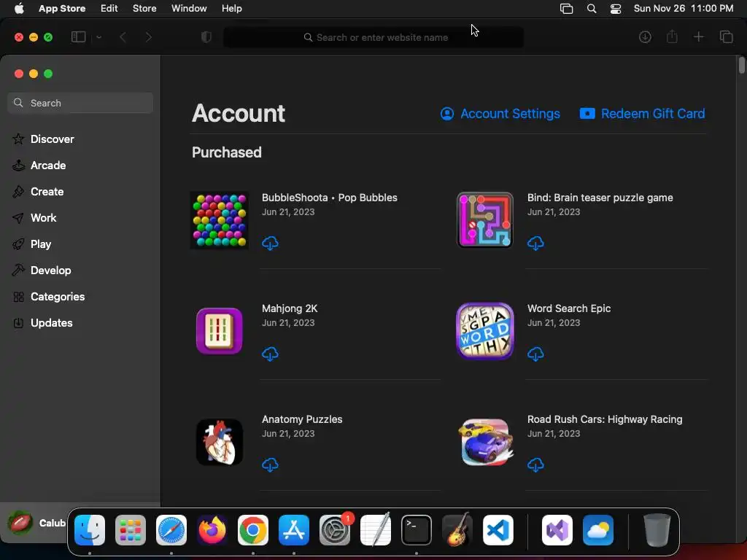Open Road Rush Cars app icon
Screen dimensions: 747x560
pos(485,442)
